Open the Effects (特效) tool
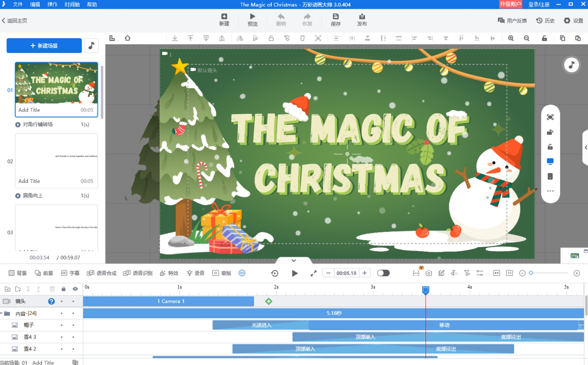The image size is (588, 365). pos(169,273)
